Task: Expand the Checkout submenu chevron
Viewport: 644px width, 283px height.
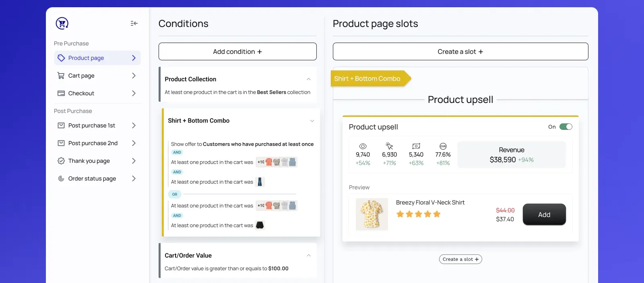Action: click(x=134, y=93)
